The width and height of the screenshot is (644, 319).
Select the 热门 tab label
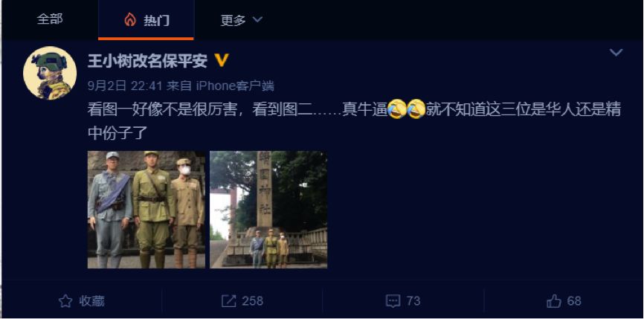point(156,20)
